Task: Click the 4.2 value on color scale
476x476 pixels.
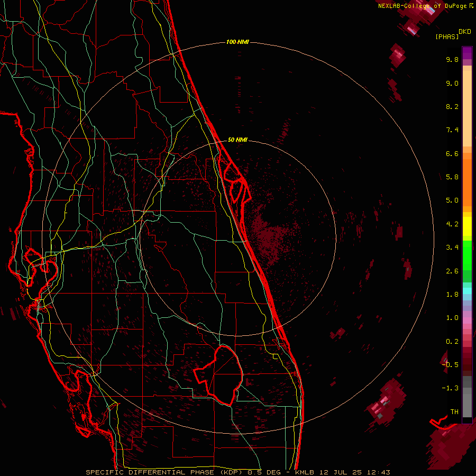Action: 452,224
